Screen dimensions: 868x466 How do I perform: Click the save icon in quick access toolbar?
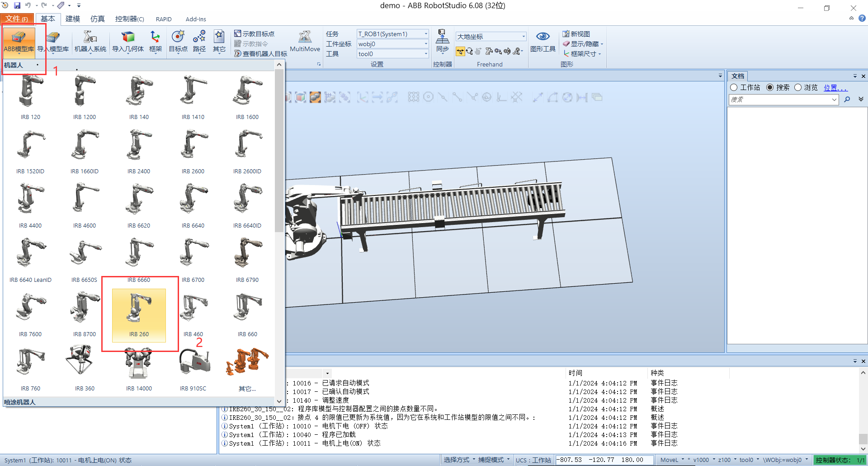pos(17,5)
